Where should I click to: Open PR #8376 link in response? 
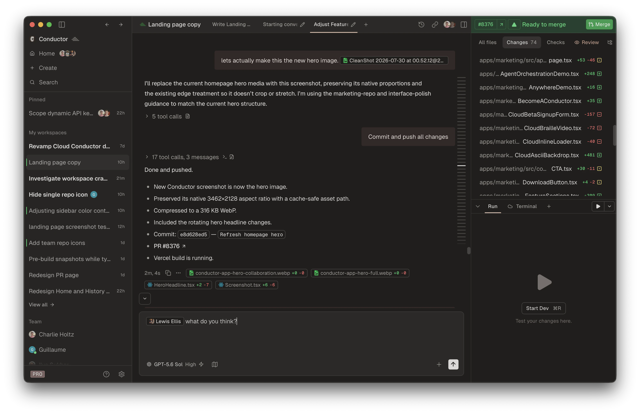169,246
